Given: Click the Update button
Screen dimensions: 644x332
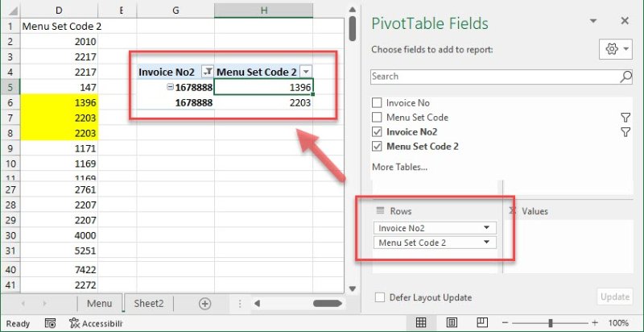Looking at the screenshot, I should (614, 297).
